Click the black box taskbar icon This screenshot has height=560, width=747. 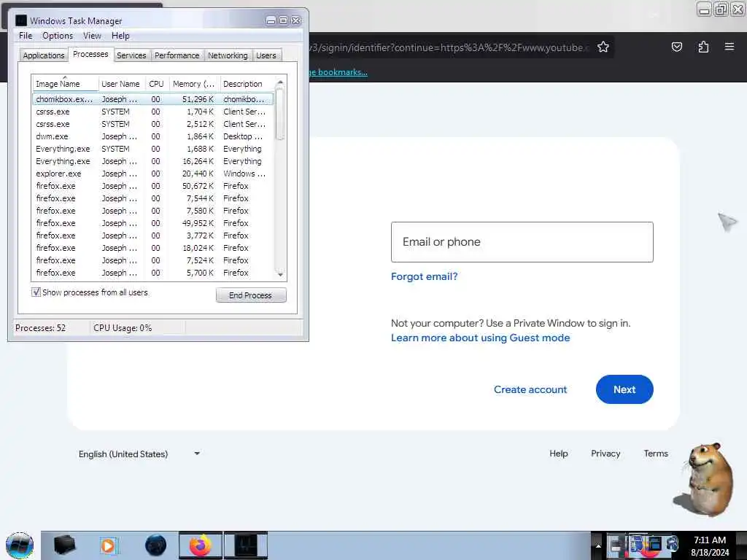[x=64, y=545]
